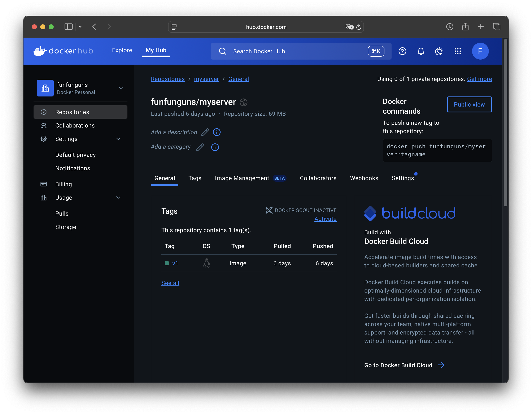Open the Webhooks tab

(364, 178)
